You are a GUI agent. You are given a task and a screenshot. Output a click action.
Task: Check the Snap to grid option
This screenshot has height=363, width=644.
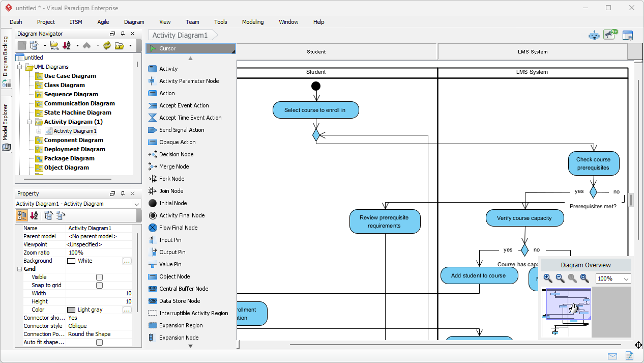99,285
